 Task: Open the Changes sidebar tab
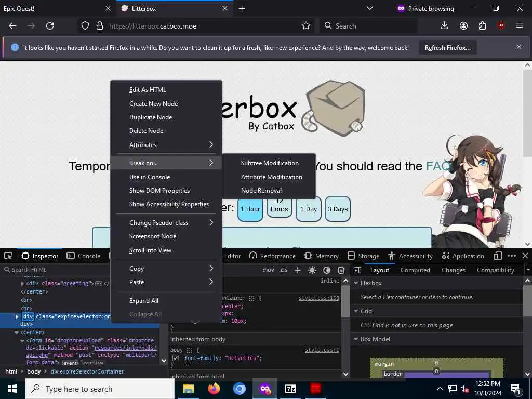click(x=453, y=270)
